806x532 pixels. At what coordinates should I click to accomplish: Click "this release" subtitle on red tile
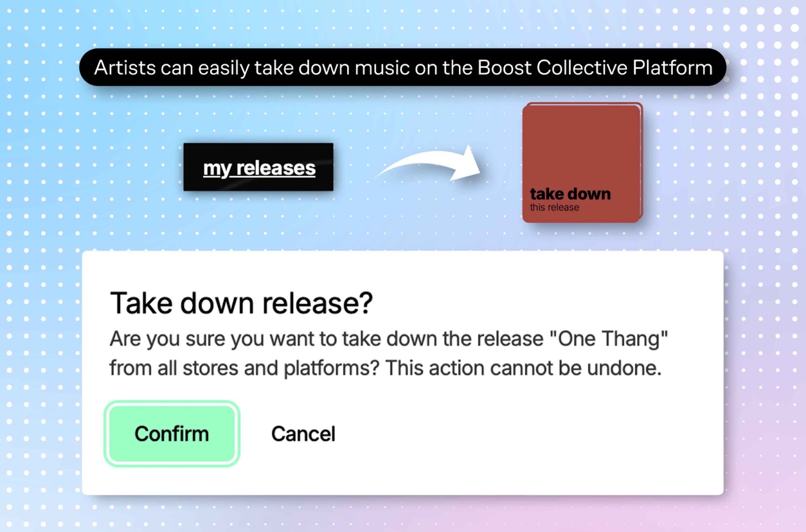(x=554, y=208)
